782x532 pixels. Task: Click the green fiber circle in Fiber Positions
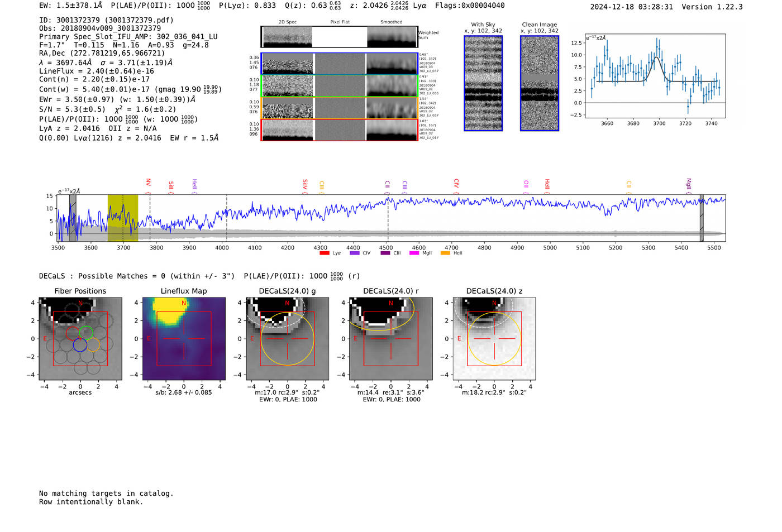tap(86, 333)
